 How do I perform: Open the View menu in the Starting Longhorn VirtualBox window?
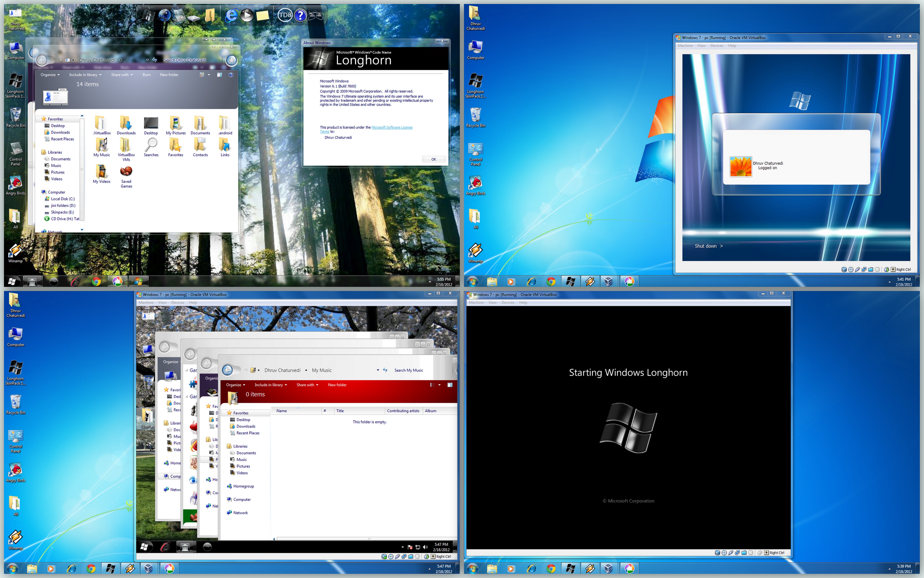492,302
